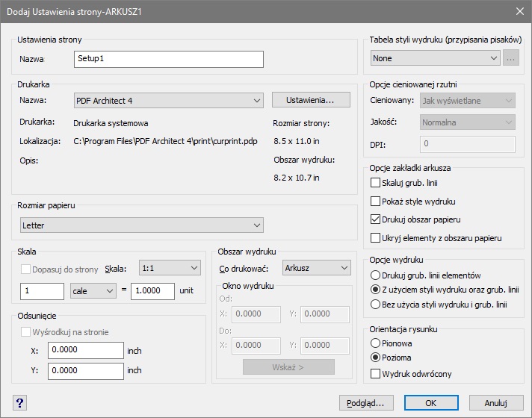
Task: Click the 8.2 x 10.7 in print area value
Action: [x=296, y=178]
